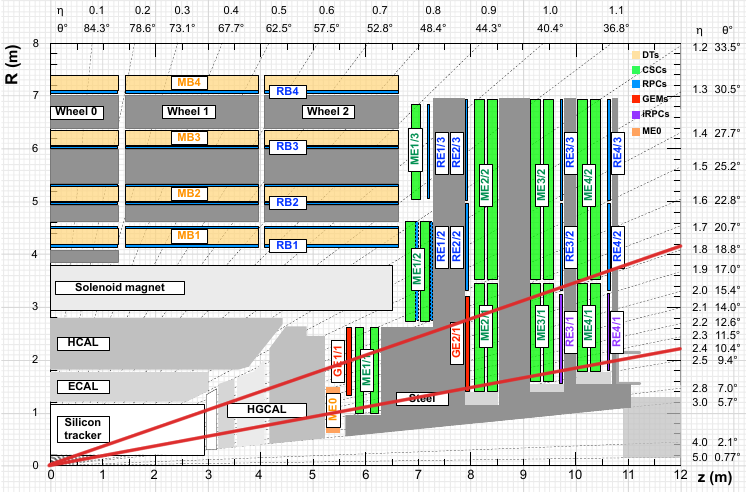Screen dimensions: 746x492
Task: Click the orange ME0 legend swatch
Action: tap(636, 131)
